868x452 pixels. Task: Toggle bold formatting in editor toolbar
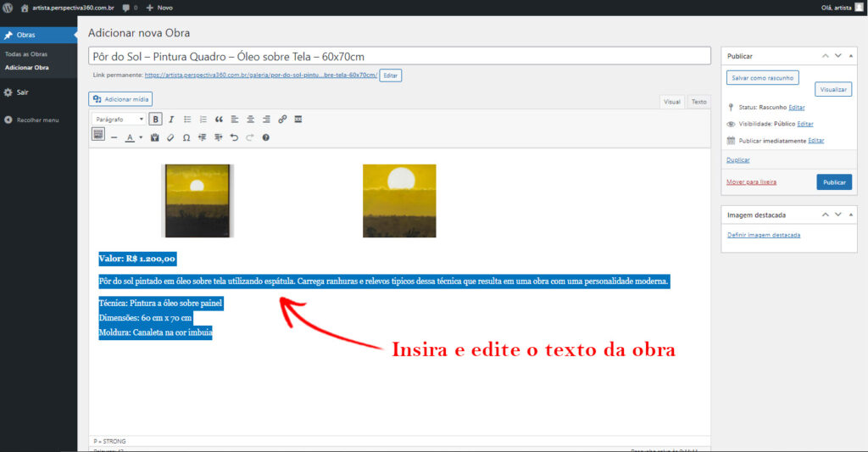(x=156, y=119)
